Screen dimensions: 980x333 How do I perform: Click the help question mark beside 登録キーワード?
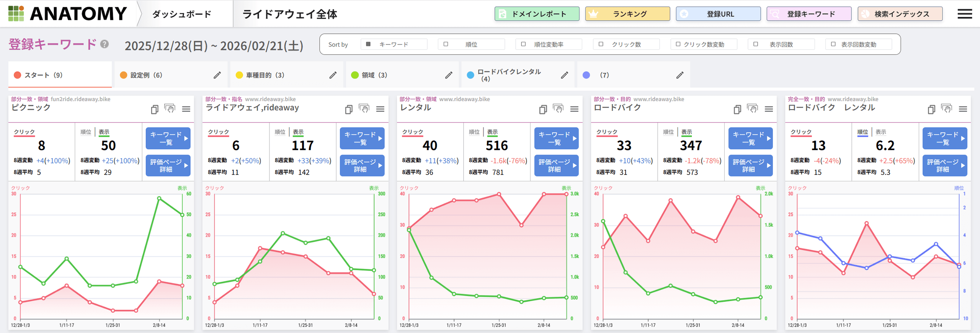click(105, 44)
